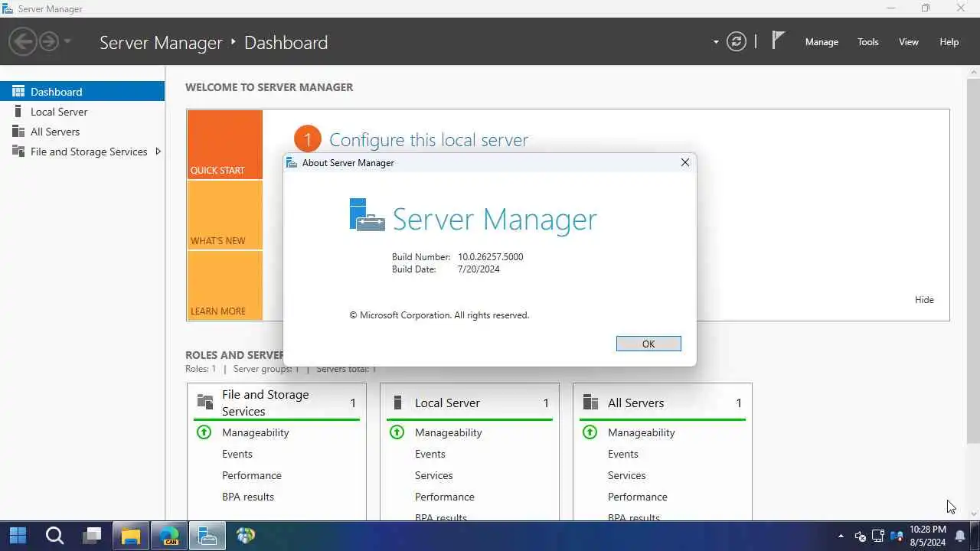Open the Windows Start menu
Viewport: 980px width, 551px height.
[18, 536]
